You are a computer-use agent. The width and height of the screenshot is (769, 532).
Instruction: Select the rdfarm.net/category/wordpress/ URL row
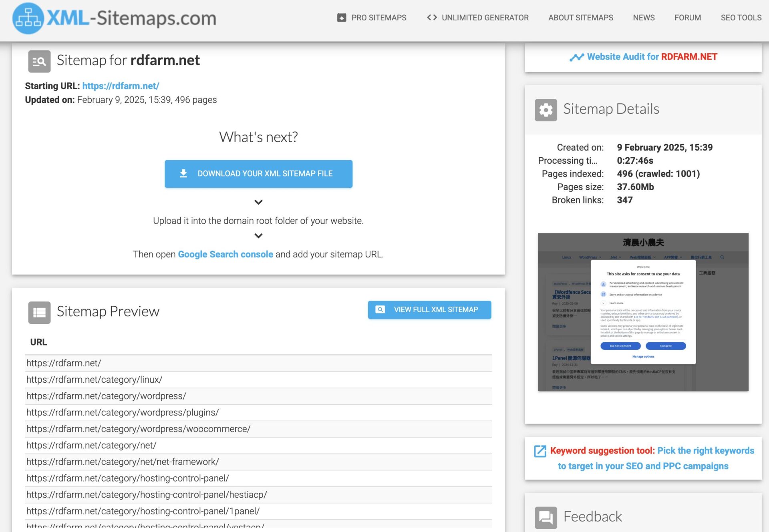click(x=258, y=396)
